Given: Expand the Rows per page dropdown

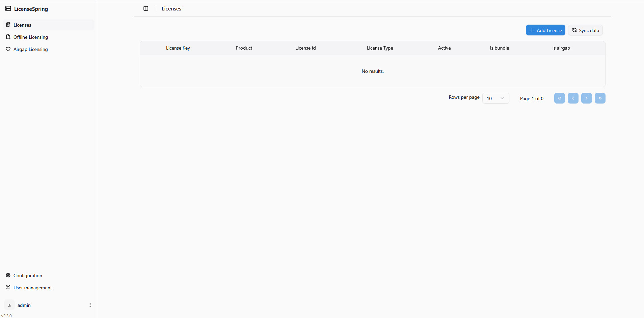Looking at the screenshot, I should (495, 98).
